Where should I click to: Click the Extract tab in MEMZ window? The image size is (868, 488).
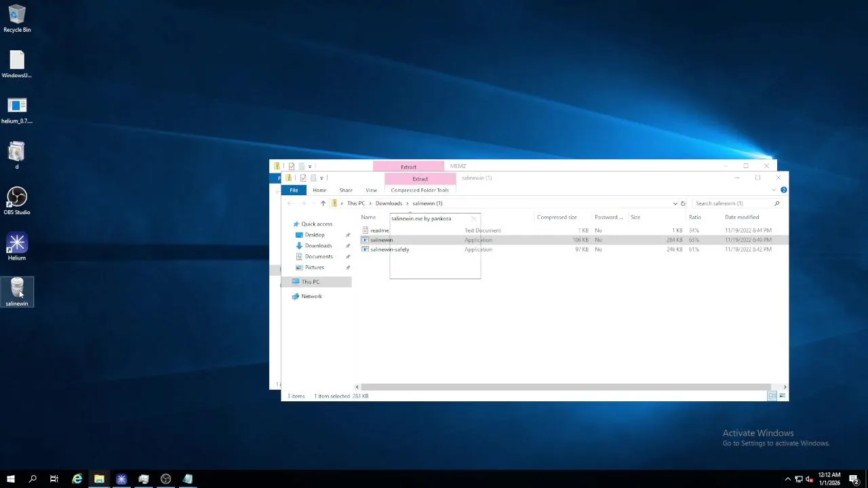408,167
